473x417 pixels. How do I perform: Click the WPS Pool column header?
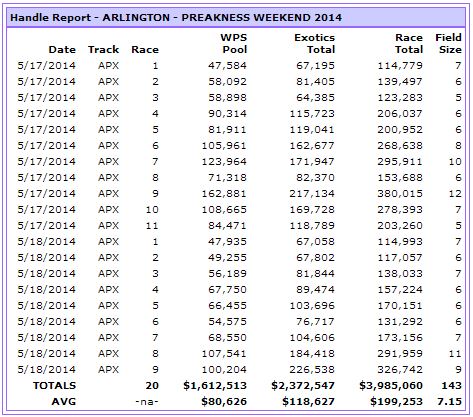click(x=233, y=44)
